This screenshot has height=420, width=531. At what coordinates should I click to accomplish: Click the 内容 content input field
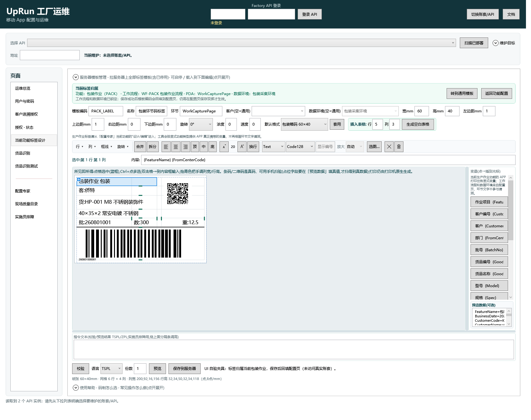click(x=328, y=160)
